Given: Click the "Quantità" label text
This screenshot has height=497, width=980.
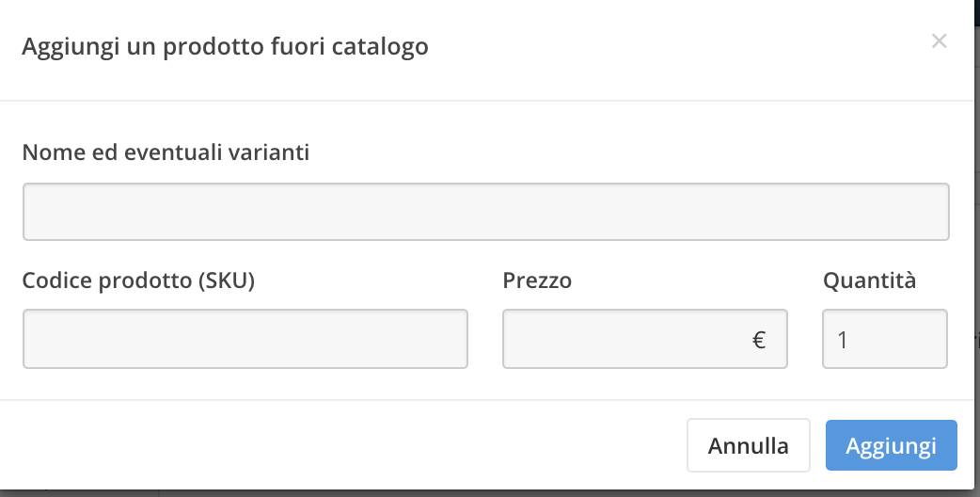Looking at the screenshot, I should point(869,281).
